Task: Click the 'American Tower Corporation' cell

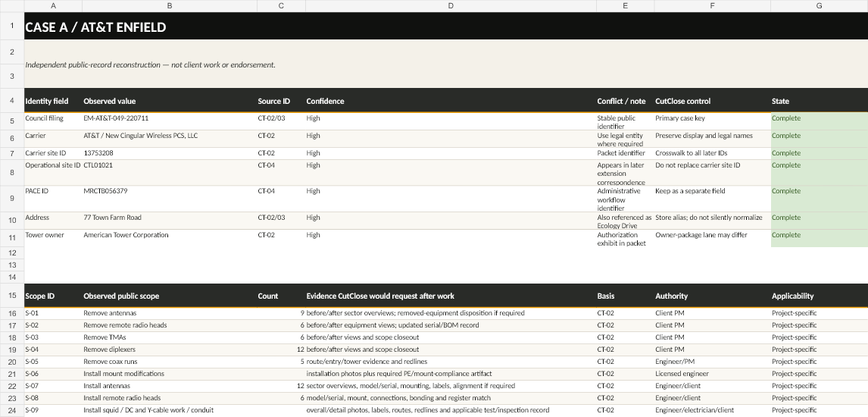Action: point(170,238)
